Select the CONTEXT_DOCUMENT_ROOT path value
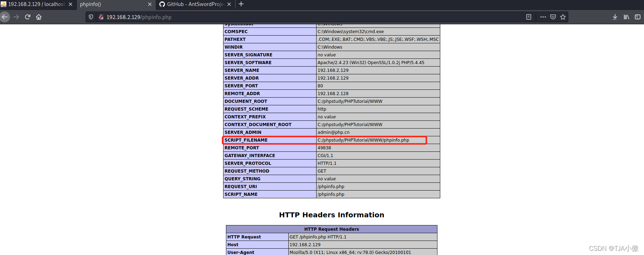The width and height of the screenshot is (644, 255). tap(350, 125)
